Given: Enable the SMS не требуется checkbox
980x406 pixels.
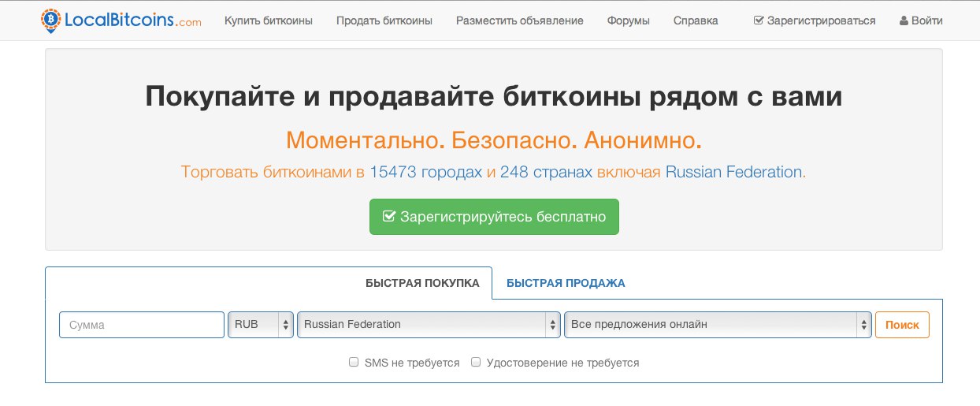Looking at the screenshot, I should (354, 363).
